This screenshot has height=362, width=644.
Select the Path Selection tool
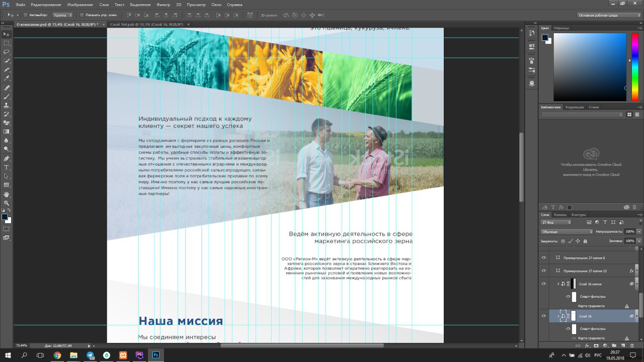(7, 176)
